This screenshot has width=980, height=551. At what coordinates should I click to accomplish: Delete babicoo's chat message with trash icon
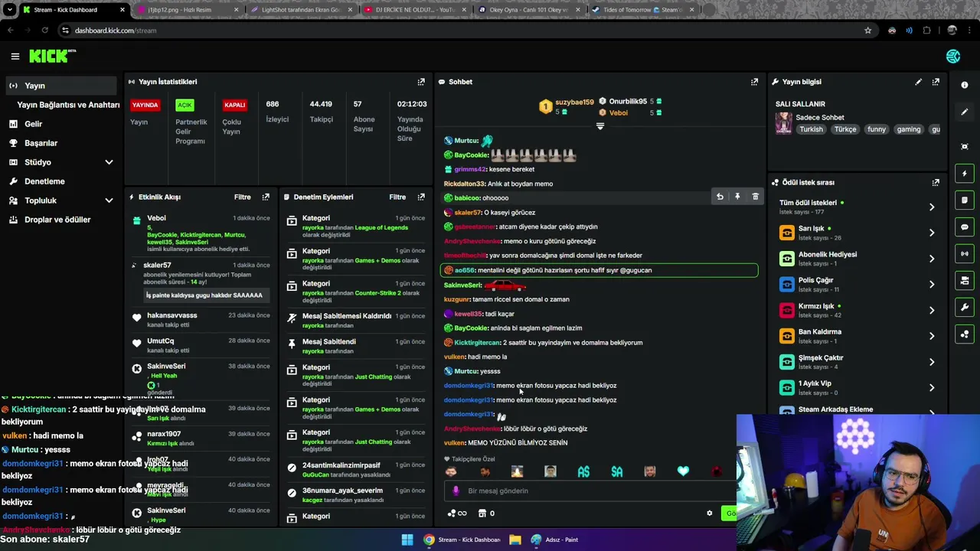[755, 197]
